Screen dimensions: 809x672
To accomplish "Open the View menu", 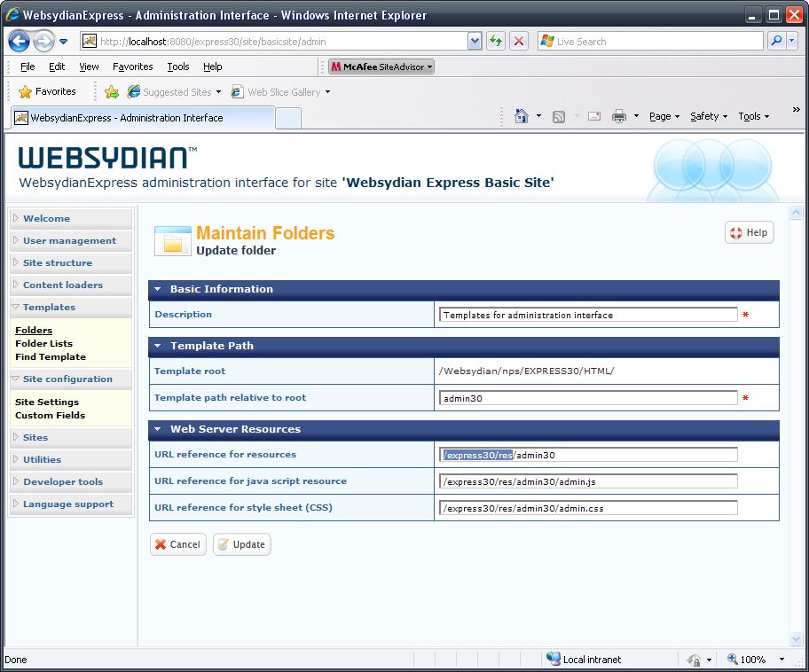I will [89, 66].
